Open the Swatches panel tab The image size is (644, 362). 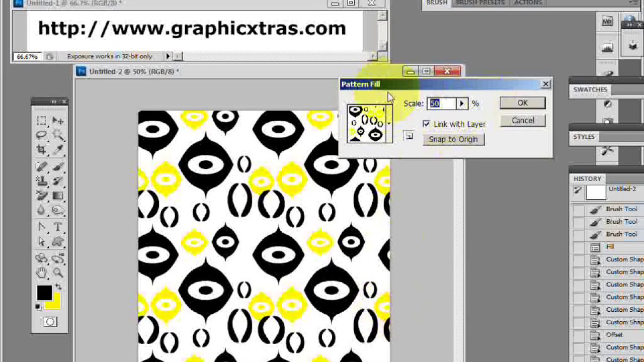(x=590, y=89)
